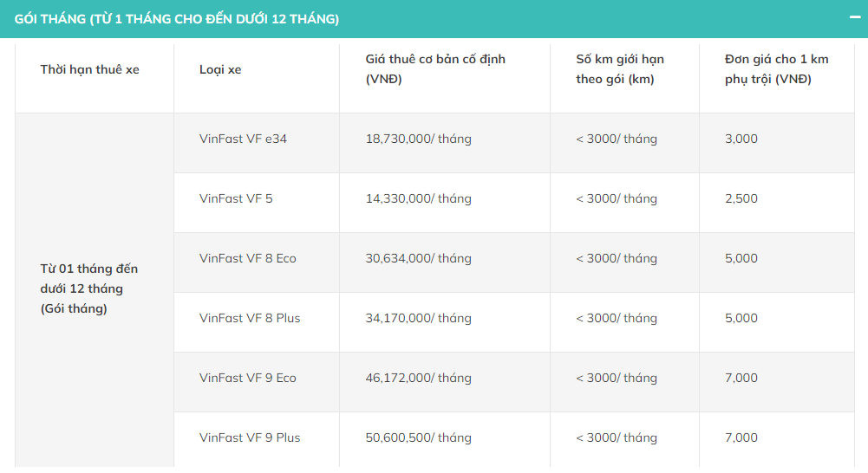868x473 pixels.
Task: Click the 'Đơn giá cho 1 km phụ trội' header
Action: tap(776, 69)
